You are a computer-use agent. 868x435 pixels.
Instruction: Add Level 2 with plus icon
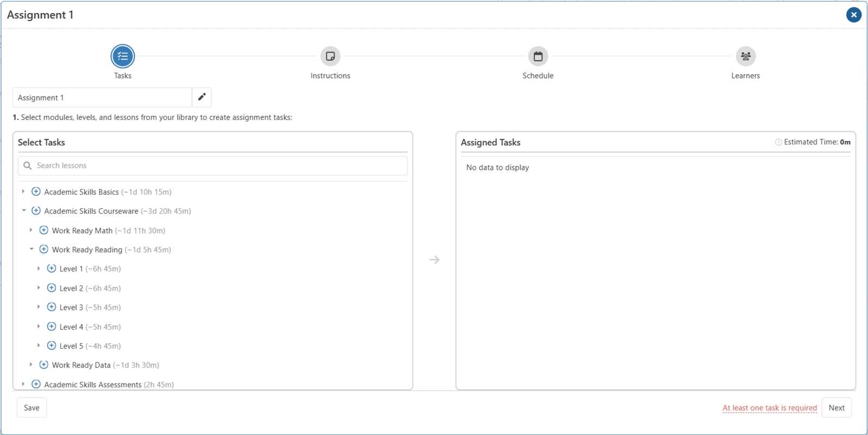(x=52, y=287)
